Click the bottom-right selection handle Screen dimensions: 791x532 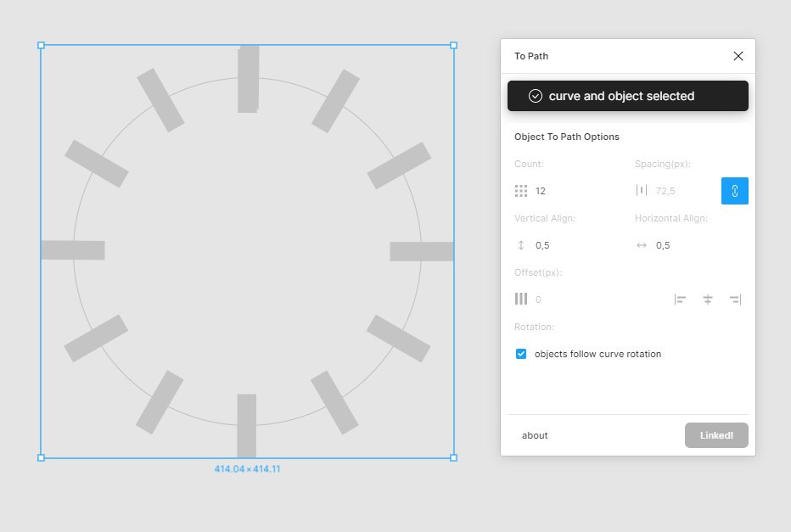pyautogui.click(x=453, y=457)
